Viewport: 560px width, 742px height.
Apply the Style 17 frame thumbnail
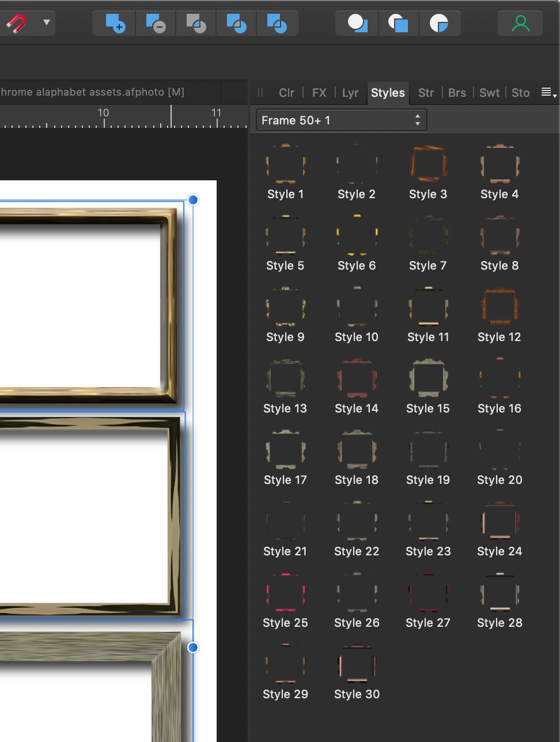[x=285, y=449]
